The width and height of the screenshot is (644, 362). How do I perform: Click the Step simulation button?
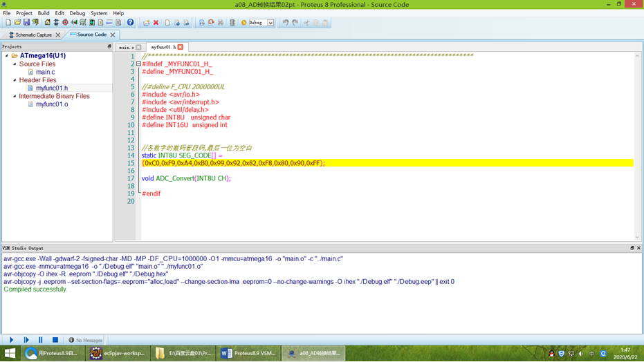click(26, 340)
